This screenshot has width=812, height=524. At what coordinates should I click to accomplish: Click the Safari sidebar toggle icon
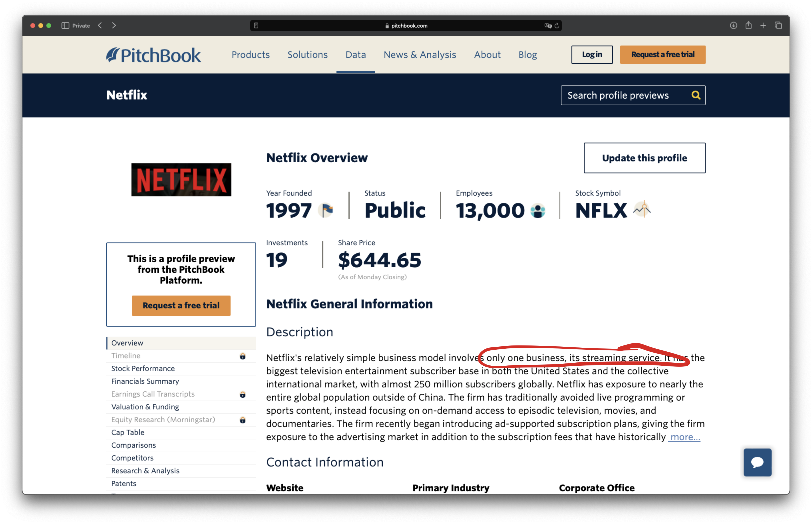pos(65,26)
